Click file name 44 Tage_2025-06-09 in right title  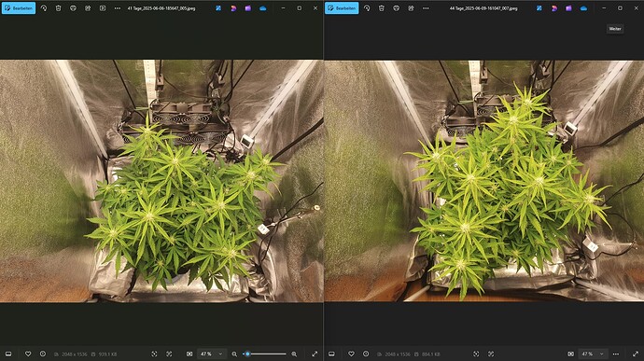(483, 8)
